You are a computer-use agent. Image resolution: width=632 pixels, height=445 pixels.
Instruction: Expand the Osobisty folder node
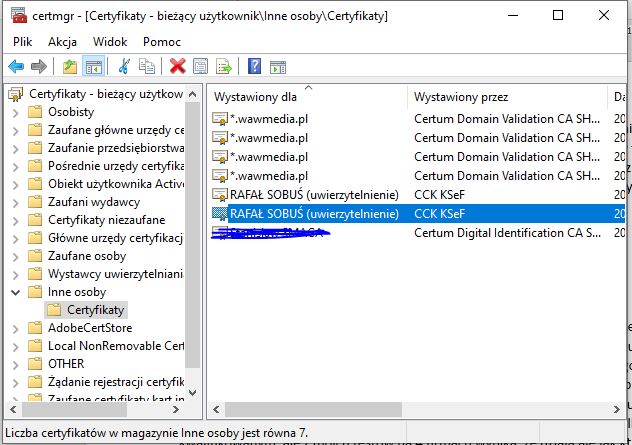pos(15,112)
